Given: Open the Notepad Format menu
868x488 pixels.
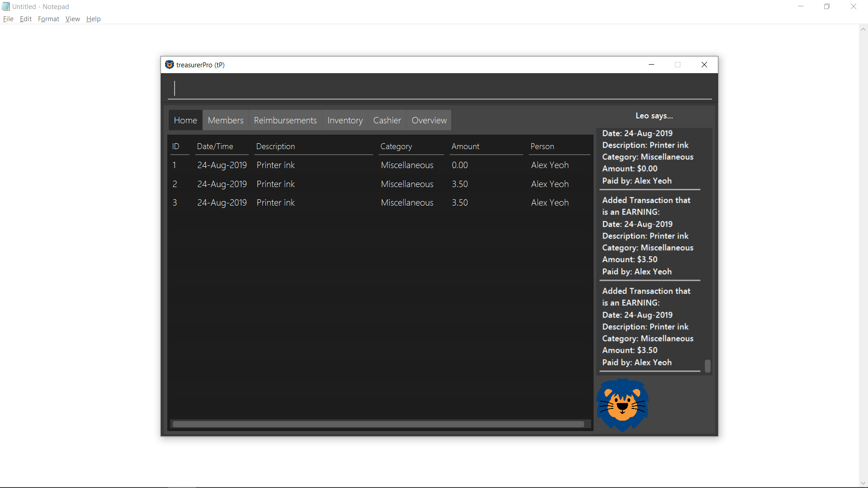Looking at the screenshot, I should coord(48,19).
